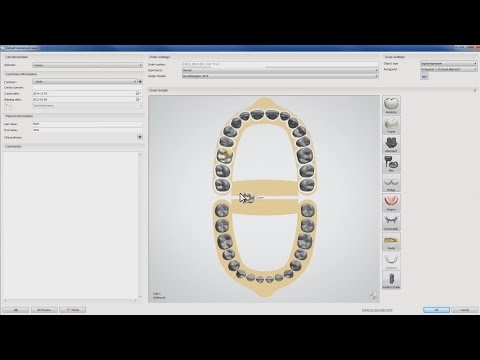Click the Order details section header
The image size is (480, 360).
[159, 90]
